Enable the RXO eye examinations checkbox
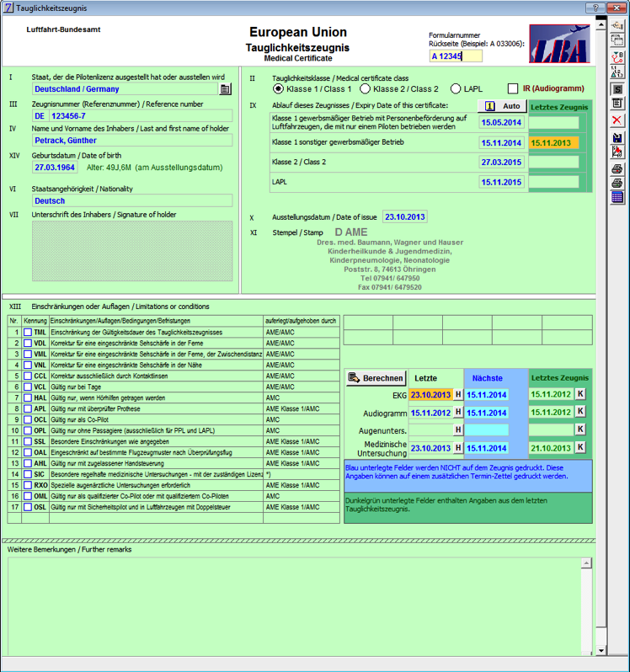 [x=28, y=485]
